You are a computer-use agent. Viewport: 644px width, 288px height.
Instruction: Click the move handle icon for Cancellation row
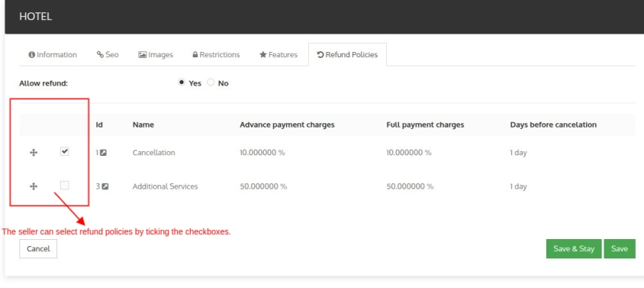coord(34,153)
